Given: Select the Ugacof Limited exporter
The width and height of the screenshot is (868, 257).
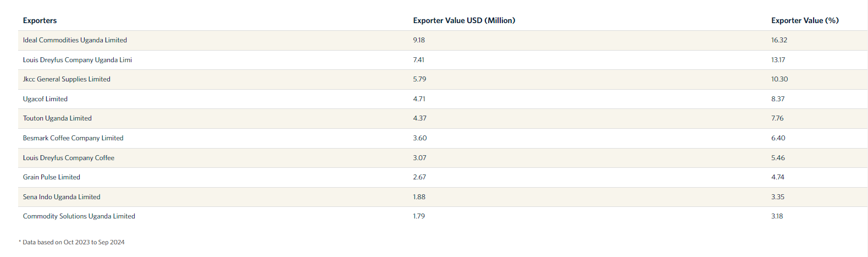Looking at the screenshot, I should [45, 99].
